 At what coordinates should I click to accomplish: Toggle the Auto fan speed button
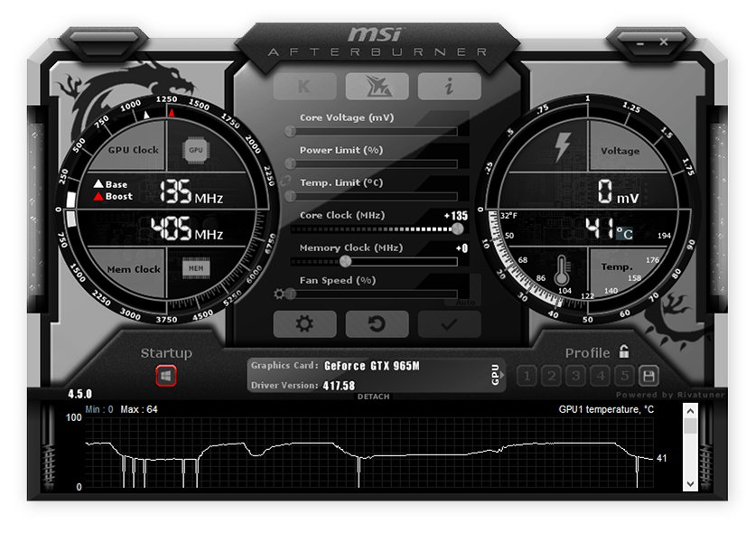coord(465,303)
